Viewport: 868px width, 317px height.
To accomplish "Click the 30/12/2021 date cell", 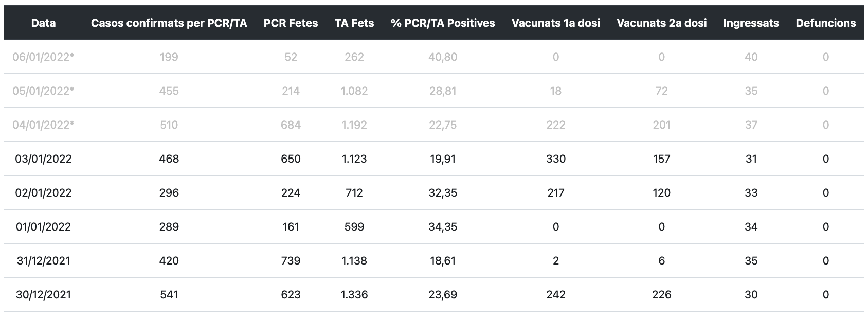I will [x=43, y=295].
